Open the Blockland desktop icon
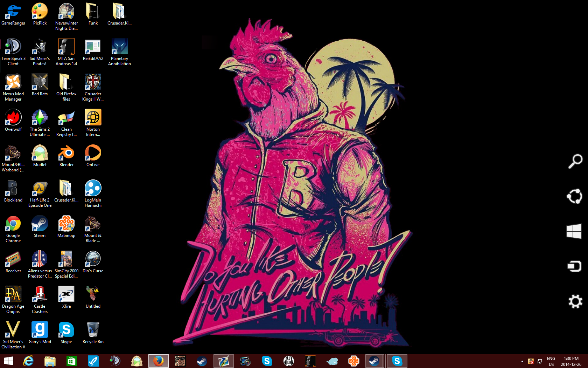The width and height of the screenshot is (588, 368). 13,191
